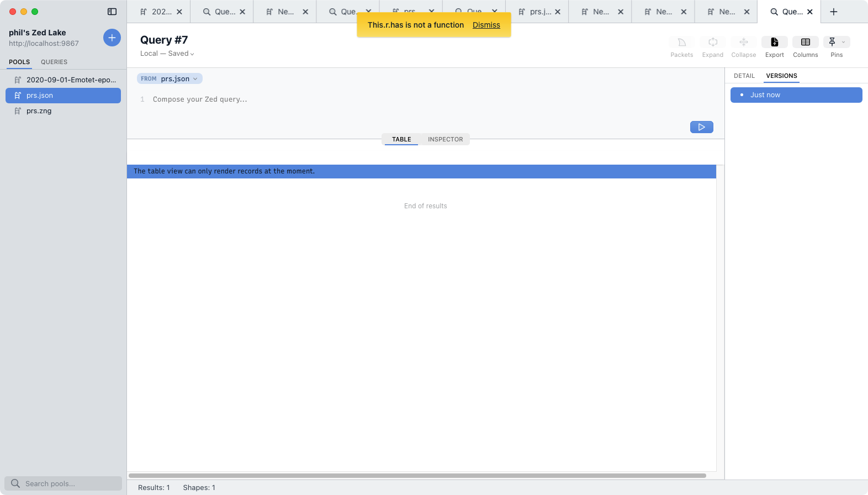Click the "Results: 1" status text
This screenshot has width=868, height=495.
tap(154, 488)
